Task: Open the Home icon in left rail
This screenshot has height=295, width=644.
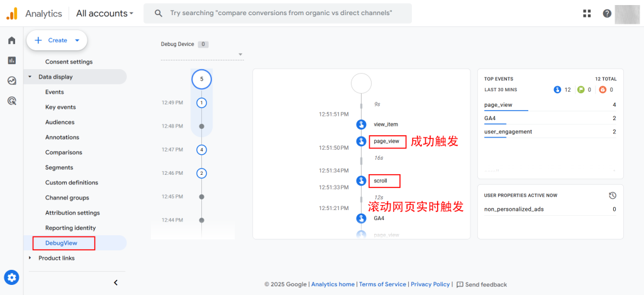Action: pyautogui.click(x=11, y=40)
